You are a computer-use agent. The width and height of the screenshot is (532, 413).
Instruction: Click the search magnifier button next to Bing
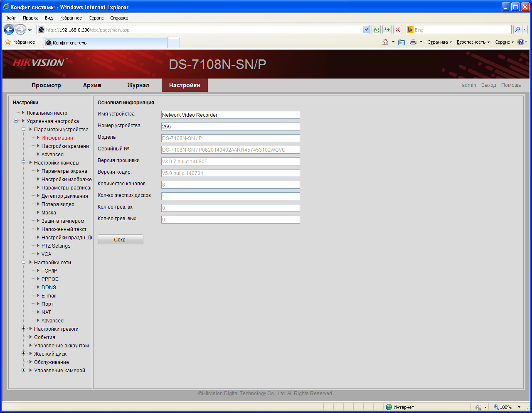(x=517, y=29)
